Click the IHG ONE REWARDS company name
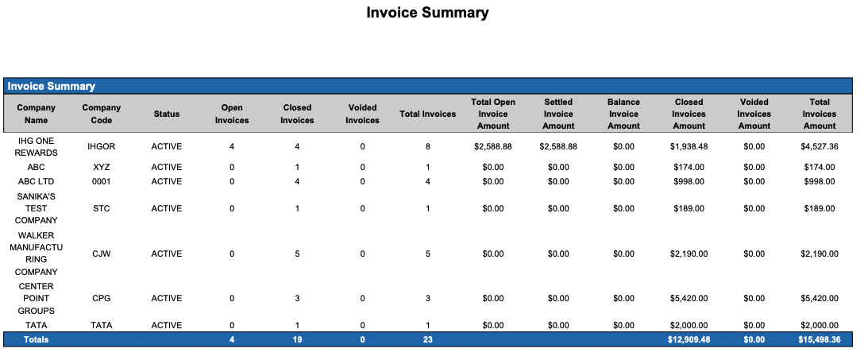 (36, 146)
